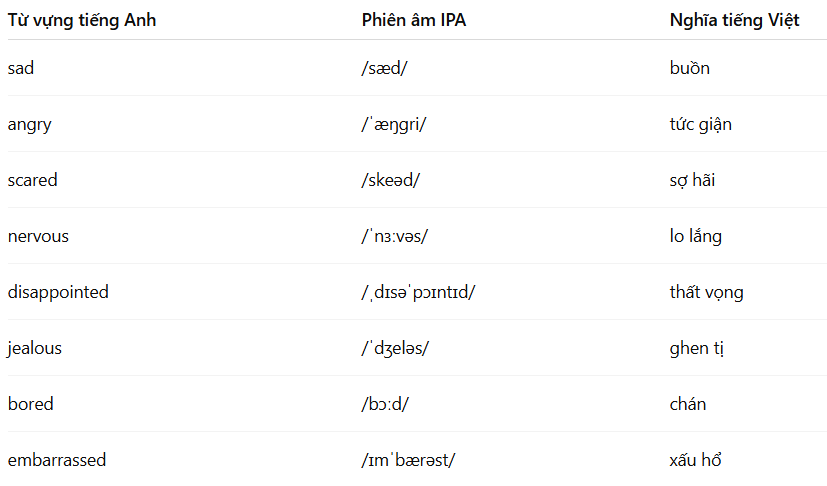Click the meaning 'xấu hổ'
Viewport: 827px width, 486px height.
[x=695, y=460]
